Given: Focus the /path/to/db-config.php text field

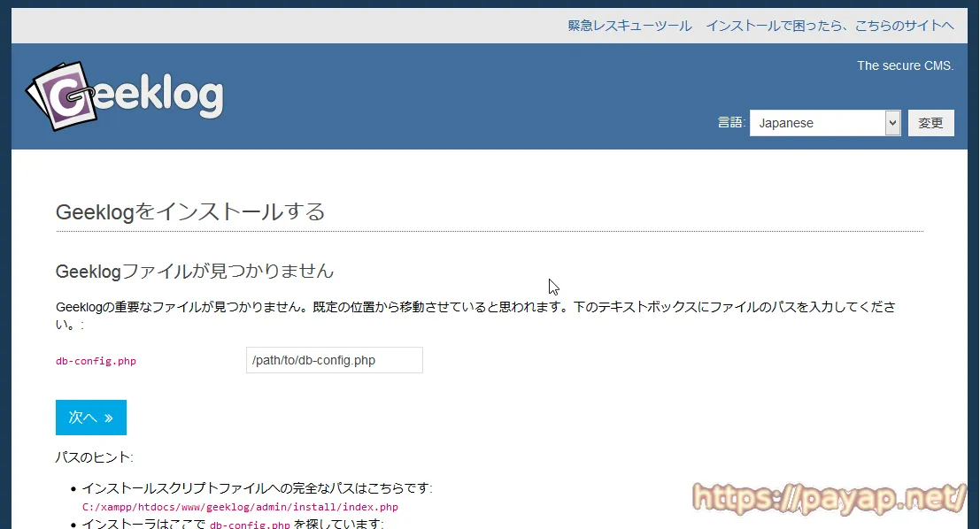Looking at the screenshot, I should coord(334,360).
